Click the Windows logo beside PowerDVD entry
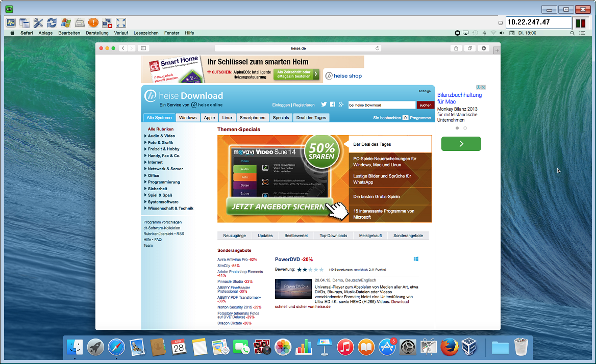Screen dimensions: 596x364 [416, 259]
